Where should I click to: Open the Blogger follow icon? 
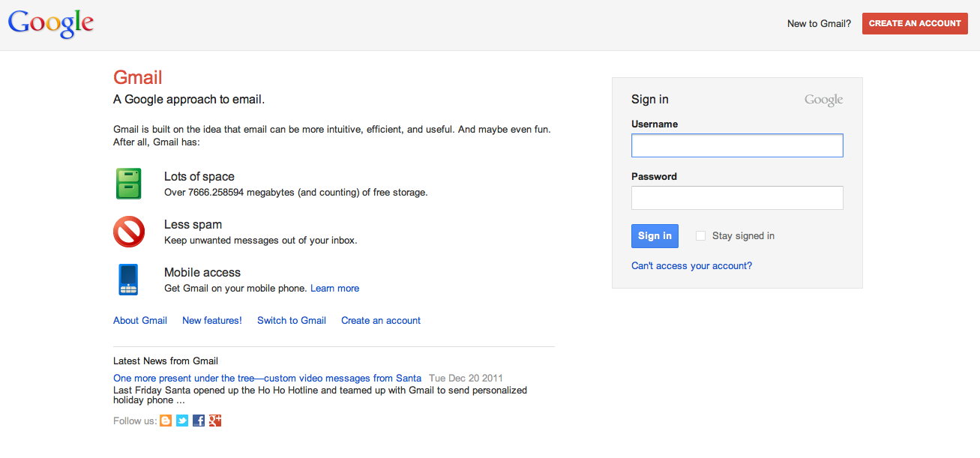166,421
